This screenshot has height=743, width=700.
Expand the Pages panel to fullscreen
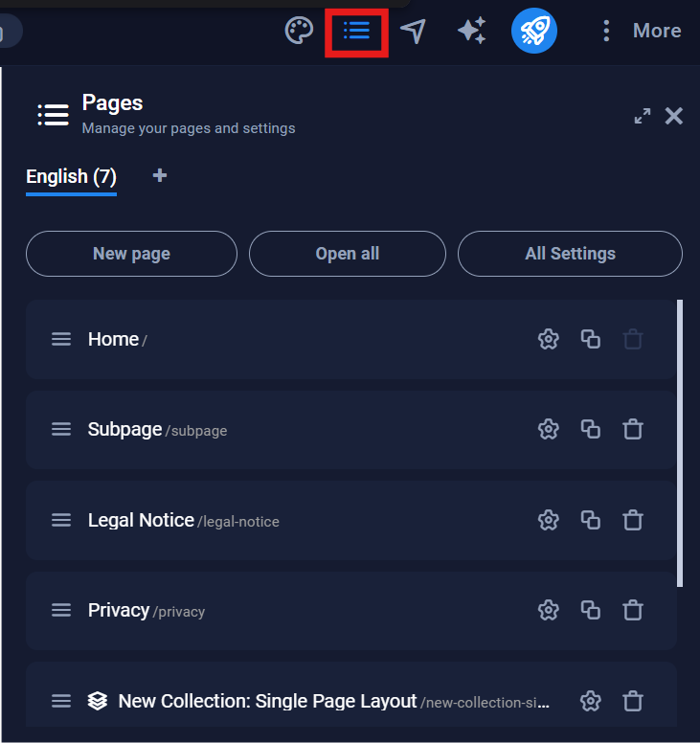tap(643, 116)
